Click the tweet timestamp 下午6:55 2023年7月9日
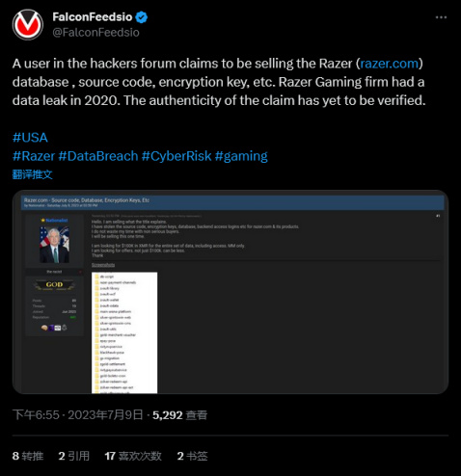 [x=77, y=415]
